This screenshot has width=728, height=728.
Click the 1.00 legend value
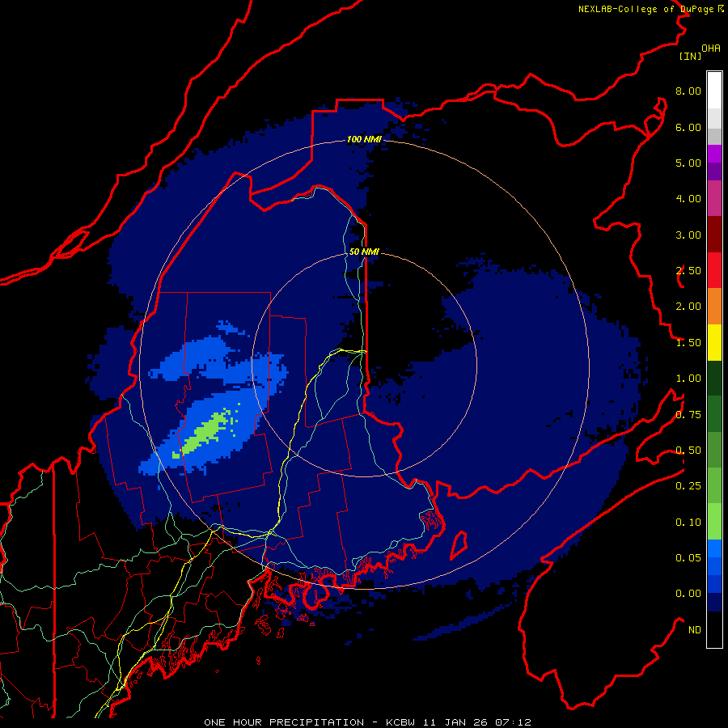pyautogui.click(x=688, y=379)
